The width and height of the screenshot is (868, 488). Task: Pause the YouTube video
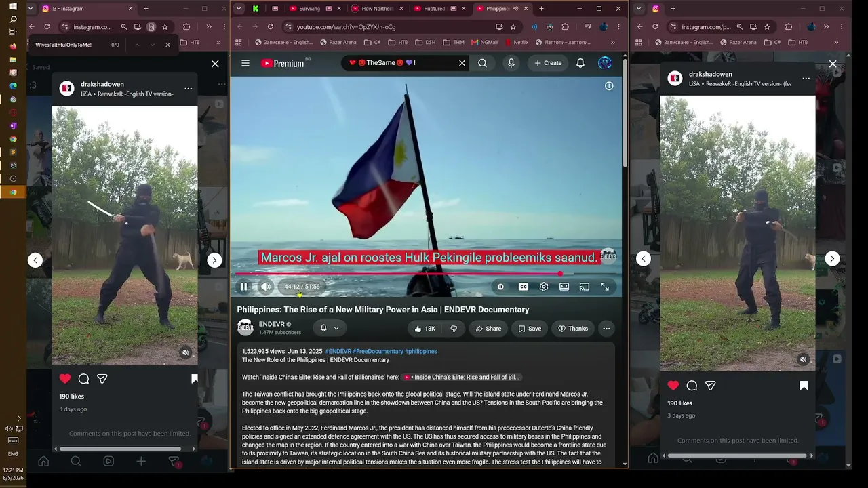point(244,287)
